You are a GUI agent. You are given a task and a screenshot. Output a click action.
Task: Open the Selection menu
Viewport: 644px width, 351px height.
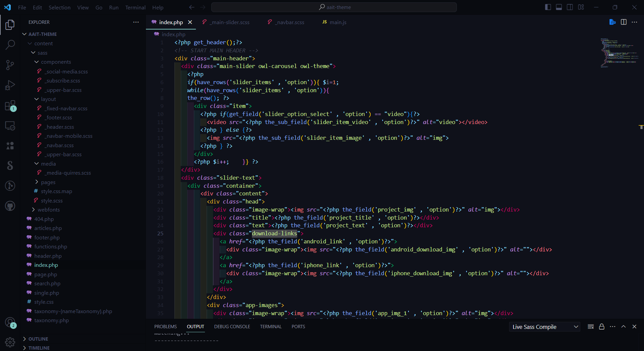59,7
